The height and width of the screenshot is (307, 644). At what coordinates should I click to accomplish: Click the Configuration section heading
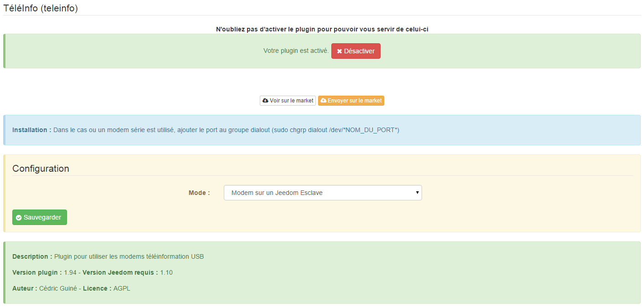(41, 169)
